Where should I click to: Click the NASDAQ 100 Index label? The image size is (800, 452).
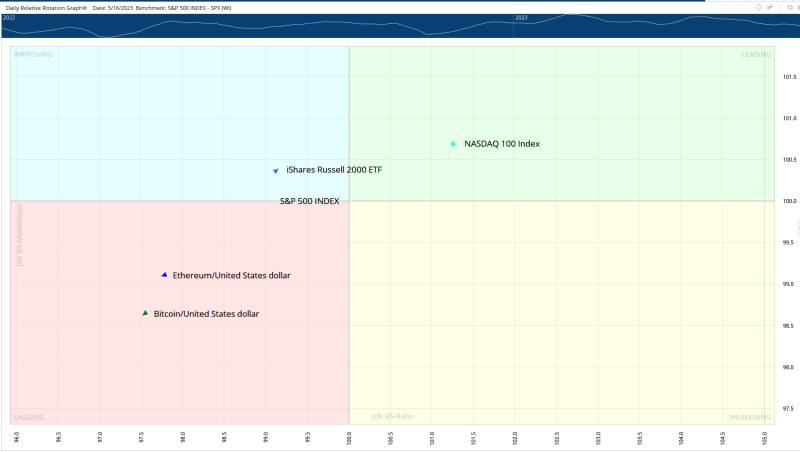[x=502, y=144]
